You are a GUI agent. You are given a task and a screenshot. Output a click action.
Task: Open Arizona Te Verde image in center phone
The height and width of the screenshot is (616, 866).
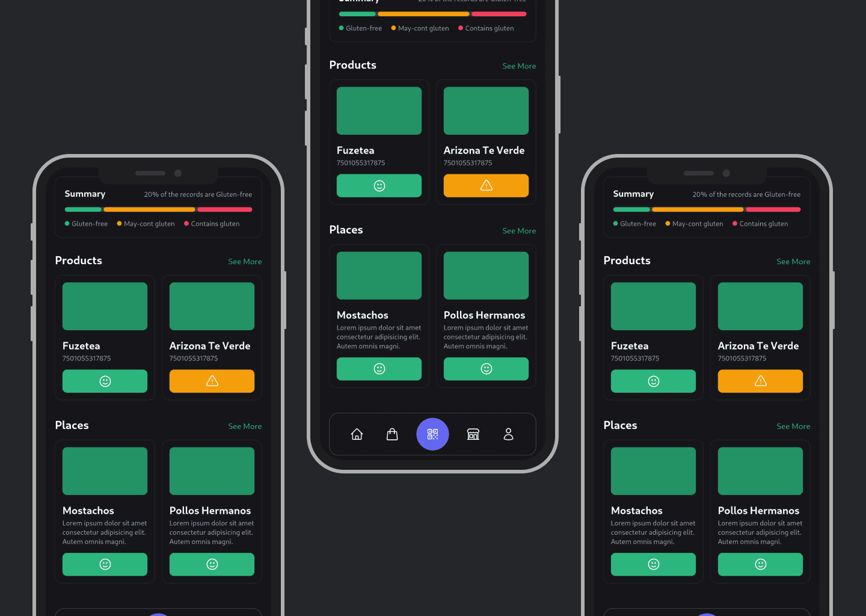tap(486, 111)
